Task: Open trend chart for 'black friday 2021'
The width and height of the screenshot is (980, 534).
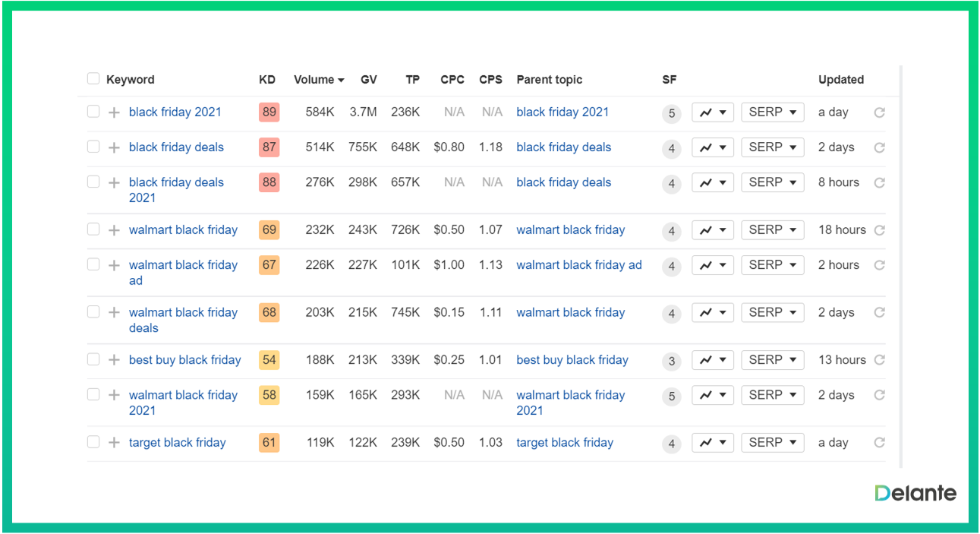Action: point(712,112)
